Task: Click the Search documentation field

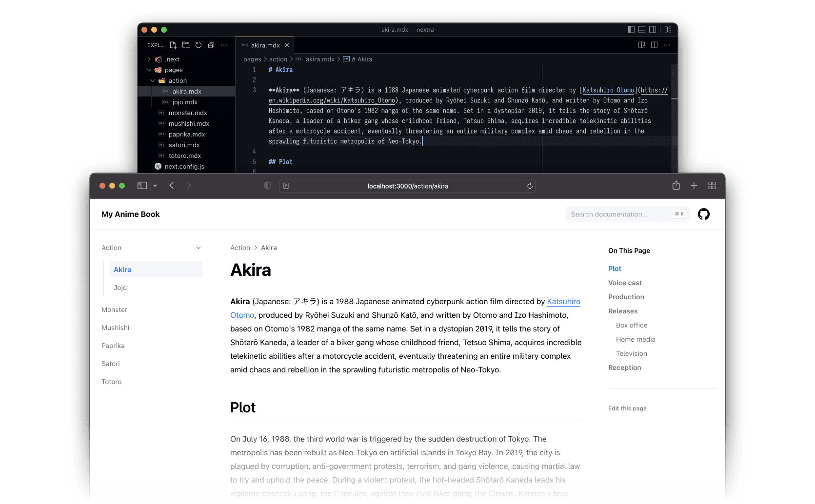Action: pyautogui.click(x=618, y=214)
